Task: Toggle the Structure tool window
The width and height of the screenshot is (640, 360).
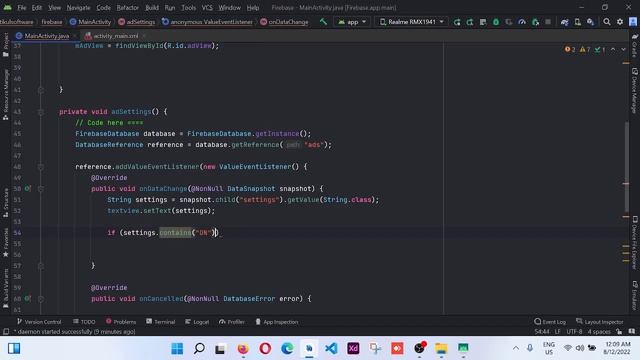Action: pos(5,202)
